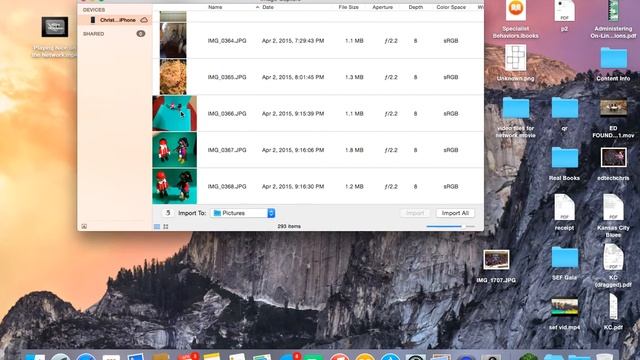
Task: Click the 1.2 MB file size value
Action: point(354,187)
